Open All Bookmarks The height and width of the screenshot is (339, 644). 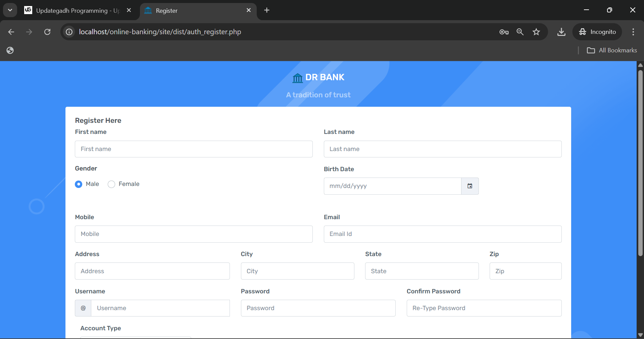tap(612, 50)
